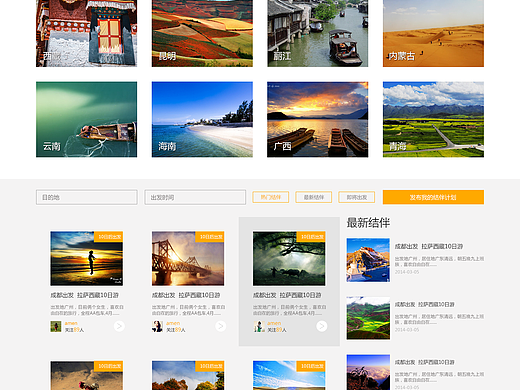Open the bridge at sunrise trip card image
The height and width of the screenshot is (390, 520).
coord(188,259)
